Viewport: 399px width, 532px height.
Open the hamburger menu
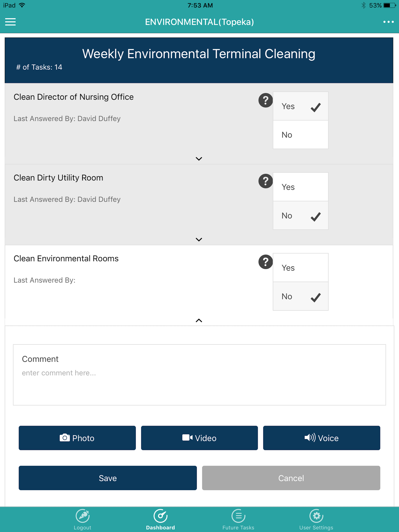coord(10,22)
